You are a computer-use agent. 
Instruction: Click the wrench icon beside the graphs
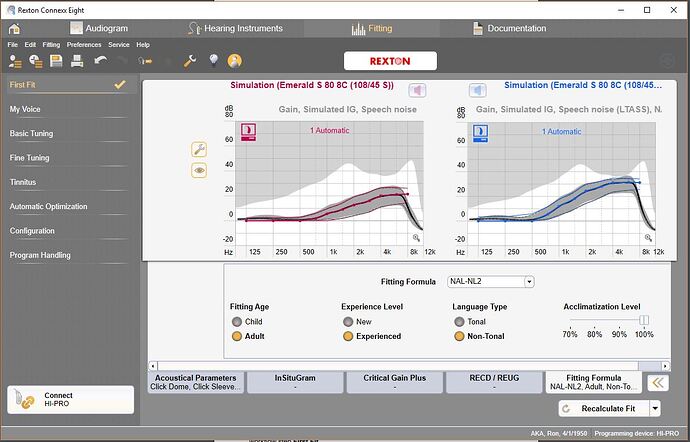click(199, 150)
